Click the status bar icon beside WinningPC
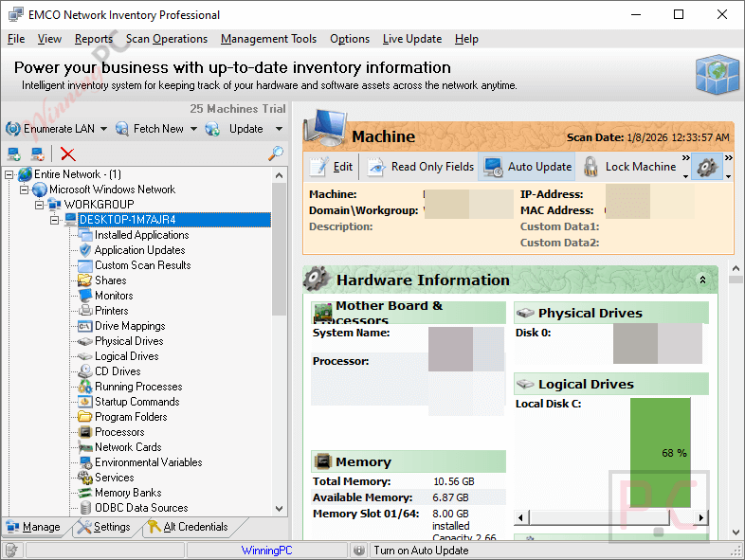Image resolution: width=745 pixels, height=560 pixels. [359, 550]
